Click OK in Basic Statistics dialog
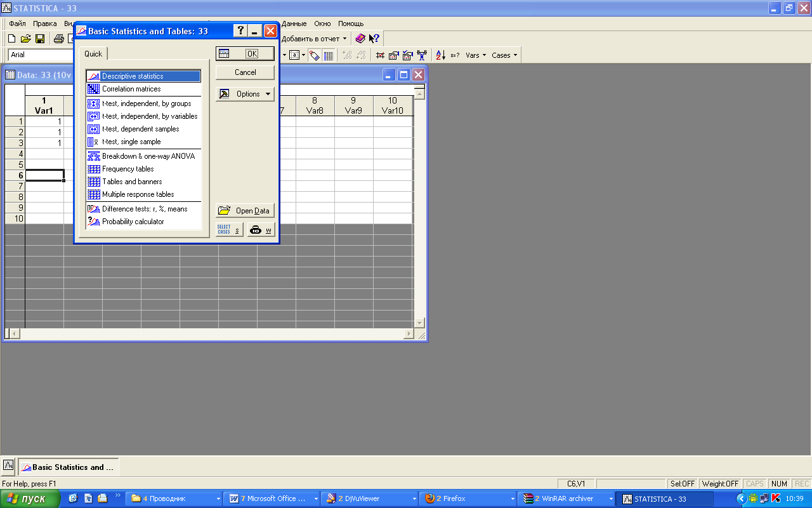812x508 pixels. (245, 53)
